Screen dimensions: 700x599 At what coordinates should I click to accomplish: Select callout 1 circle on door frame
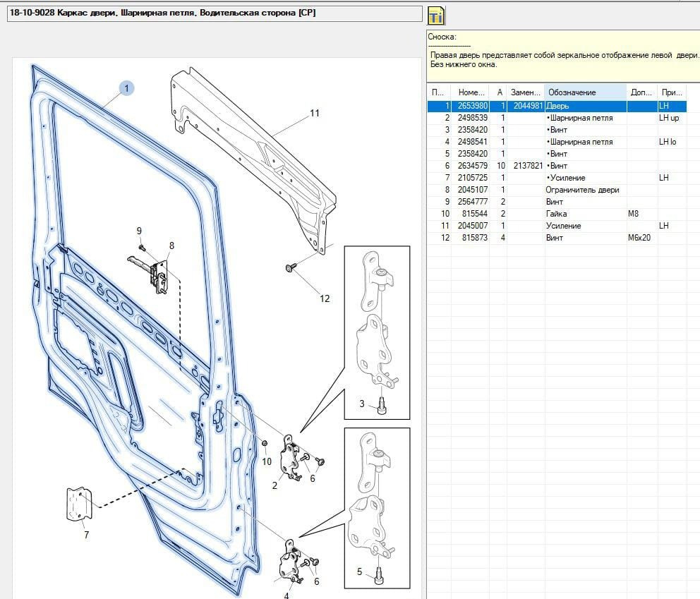click(x=126, y=88)
